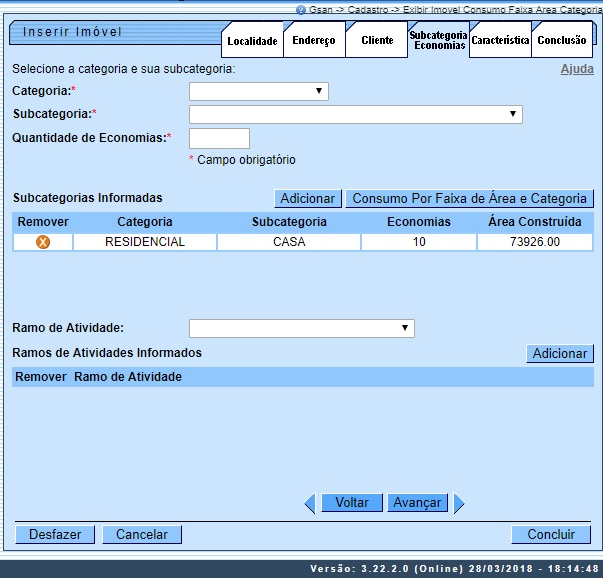This screenshot has width=603, height=578.
Task: Remove the RESIDENCIAL subcategory row
Action: point(43,242)
